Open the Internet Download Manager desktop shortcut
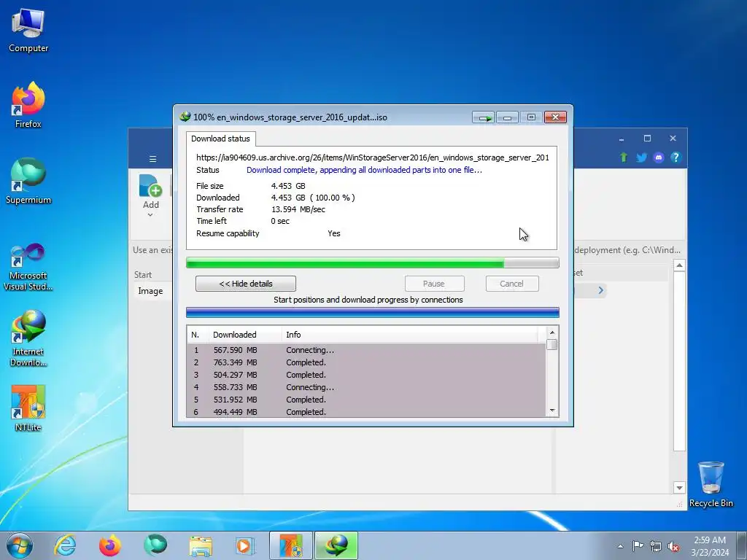This screenshot has width=747, height=560. click(28, 338)
